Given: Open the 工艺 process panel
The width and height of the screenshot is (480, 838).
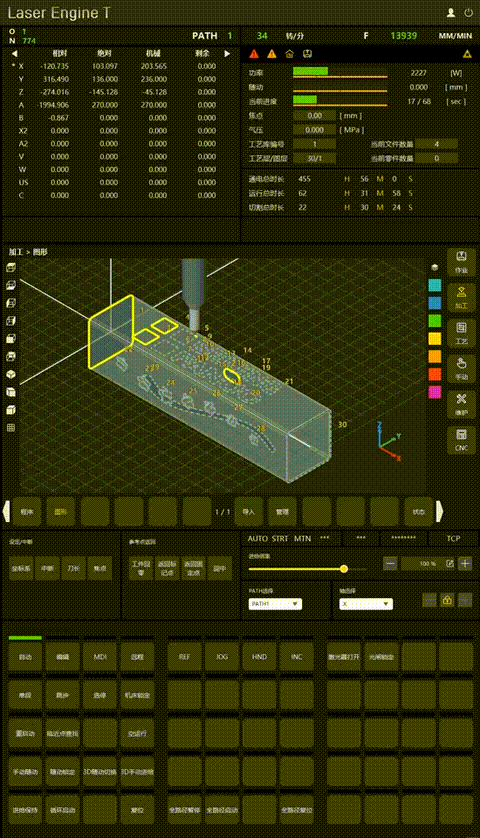Looking at the screenshot, I should (461, 332).
